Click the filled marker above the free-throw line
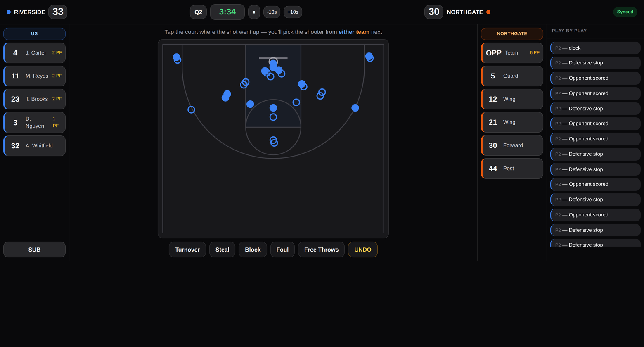This screenshot has height=347, width=644. [273, 108]
